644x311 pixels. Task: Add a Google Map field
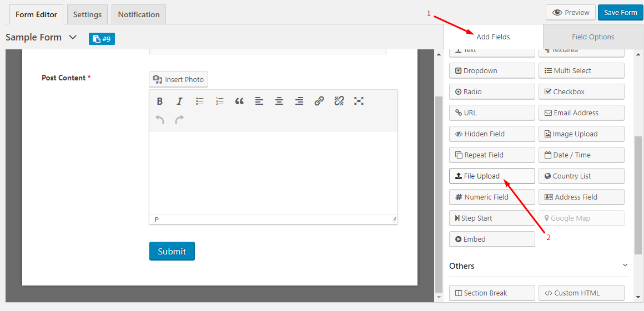tap(582, 218)
